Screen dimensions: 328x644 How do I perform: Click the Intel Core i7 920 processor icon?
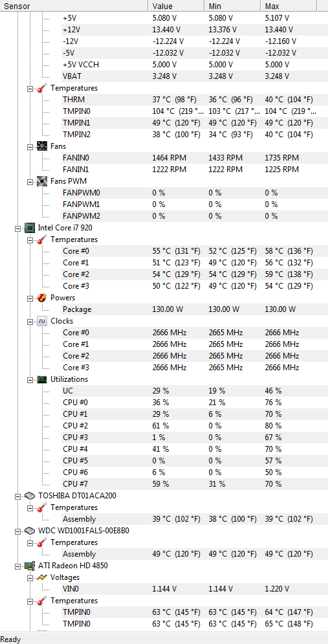pyautogui.click(x=29, y=227)
